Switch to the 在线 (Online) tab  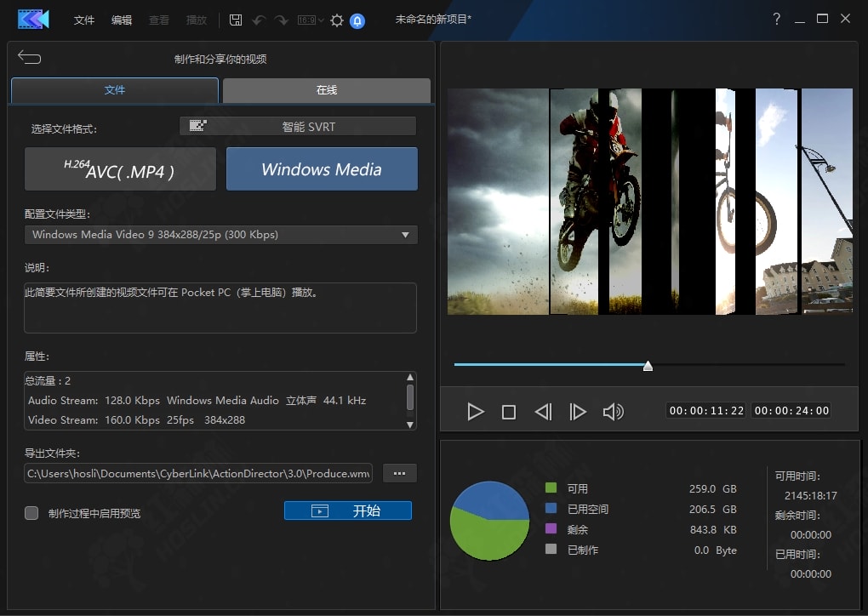(x=327, y=90)
